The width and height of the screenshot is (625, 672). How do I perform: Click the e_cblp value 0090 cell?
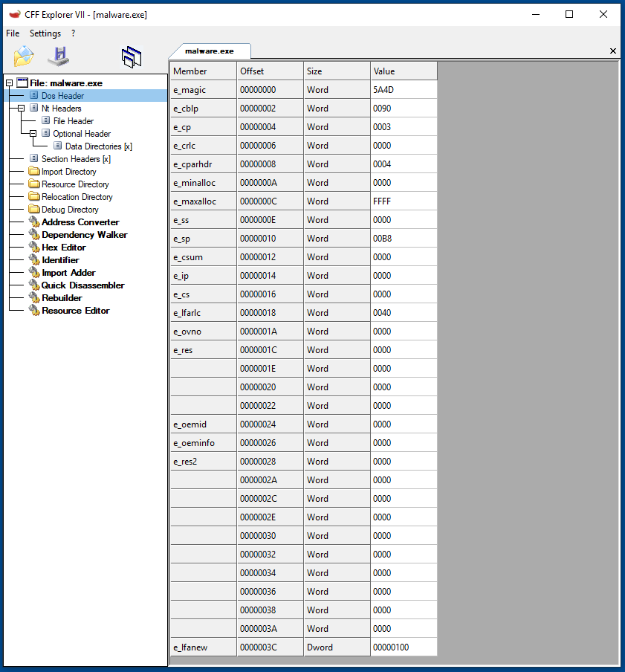(404, 109)
